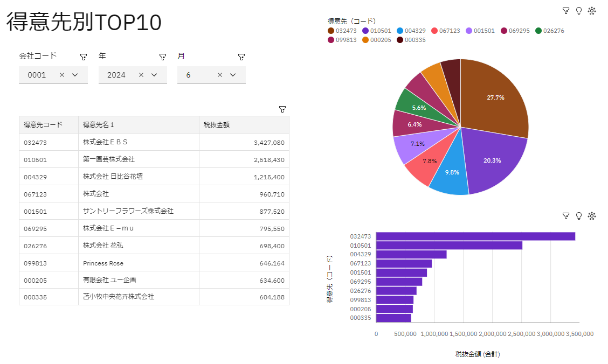Open the bar chart's lightbulb insights icon
This screenshot has width=608, height=364.
pyautogui.click(x=579, y=216)
